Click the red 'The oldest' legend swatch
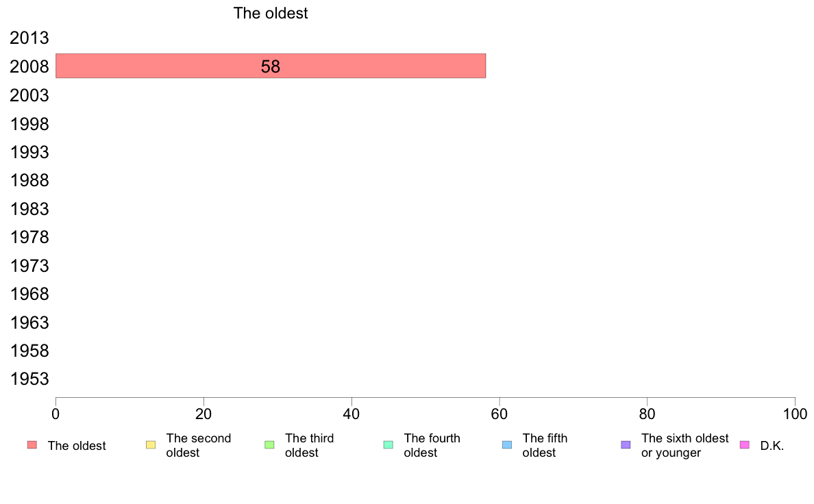The image size is (814, 504). click(x=32, y=445)
